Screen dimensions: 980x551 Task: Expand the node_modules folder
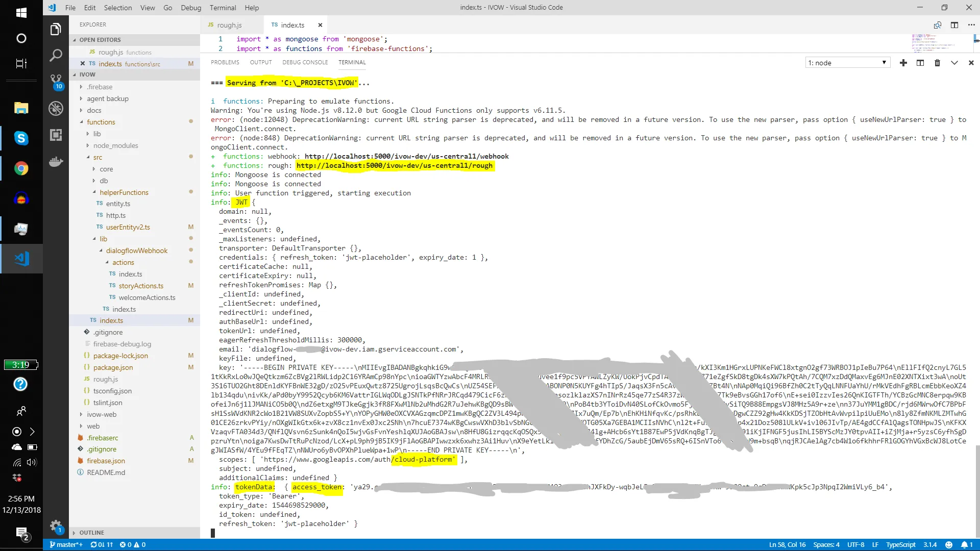point(115,145)
